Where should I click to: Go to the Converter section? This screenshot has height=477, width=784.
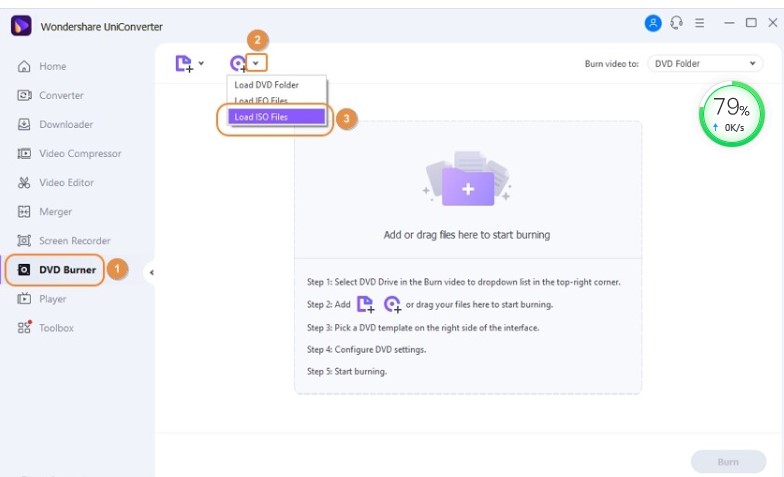(x=61, y=96)
